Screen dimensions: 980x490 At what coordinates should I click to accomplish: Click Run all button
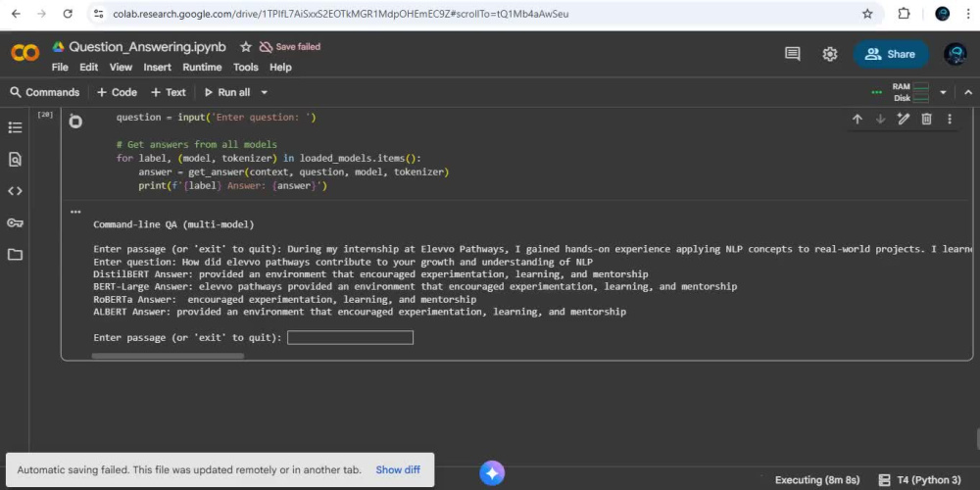tap(227, 92)
